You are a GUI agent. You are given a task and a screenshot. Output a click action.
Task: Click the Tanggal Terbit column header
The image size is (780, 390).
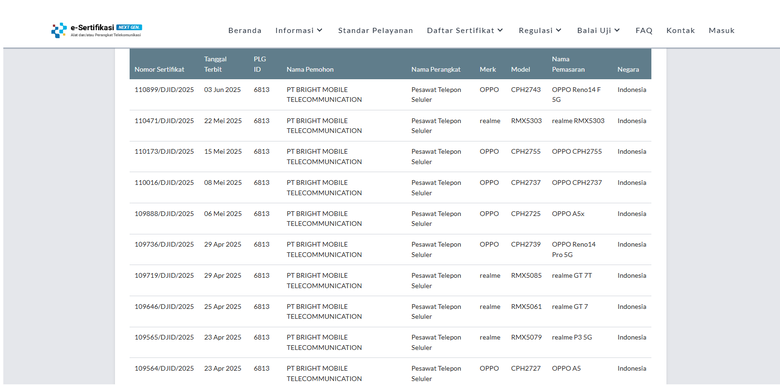pyautogui.click(x=215, y=64)
